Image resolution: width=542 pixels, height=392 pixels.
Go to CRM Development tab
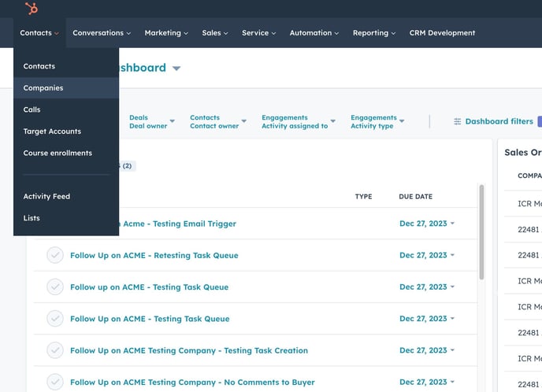tap(442, 33)
